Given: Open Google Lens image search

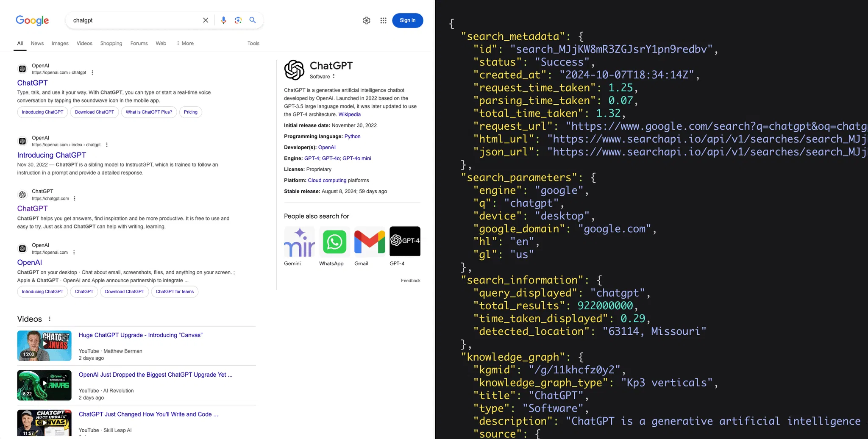Looking at the screenshot, I should (x=238, y=20).
